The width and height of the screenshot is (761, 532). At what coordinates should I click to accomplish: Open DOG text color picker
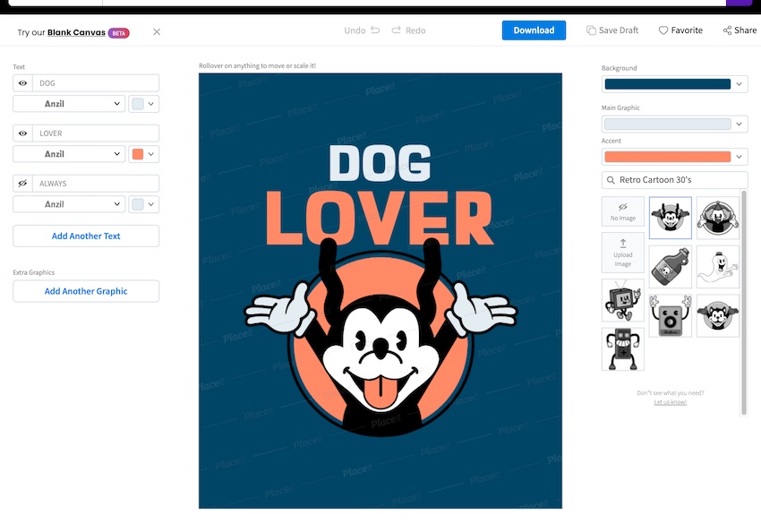(x=143, y=104)
